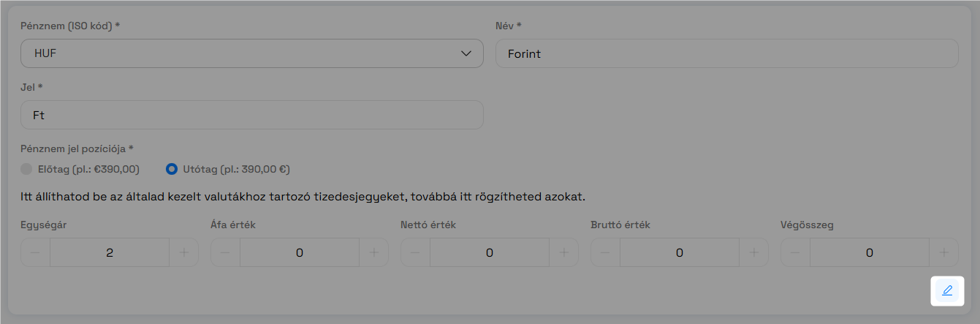Click the Nettó érték value field
Screen dimensions: 980x324
tap(490, 252)
